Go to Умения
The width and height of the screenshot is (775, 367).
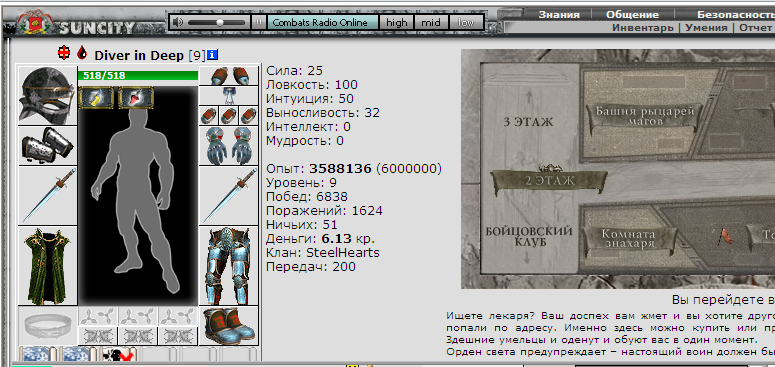[x=706, y=28]
